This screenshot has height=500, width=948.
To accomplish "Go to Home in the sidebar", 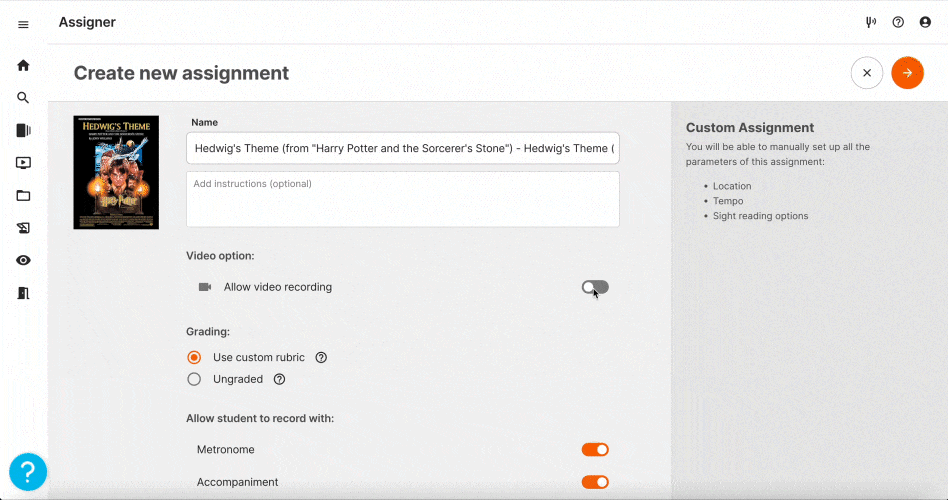I will (x=23, y=66).
